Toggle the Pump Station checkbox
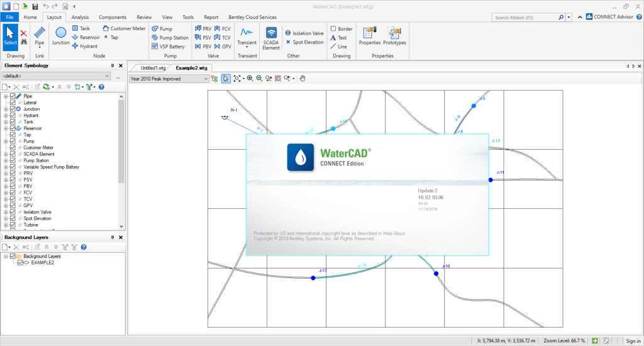The height and width of the screenshot is (346, 644). click(x=13, y=160)
